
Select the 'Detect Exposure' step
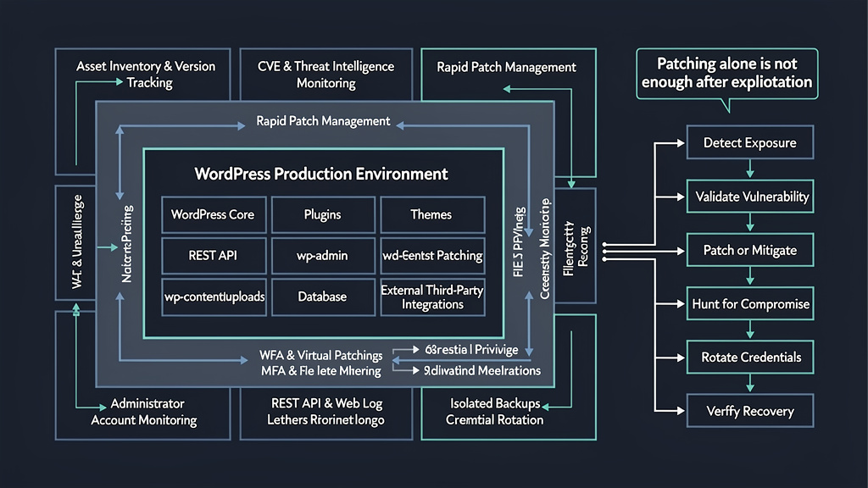tap(750, 142)
